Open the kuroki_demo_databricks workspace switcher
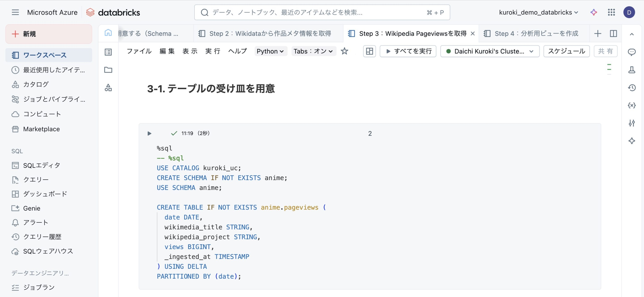 point(538,12)
